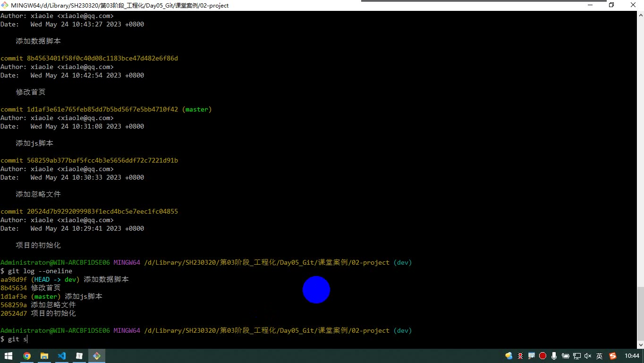Viewport: 644px width, 363px height.
Task: Click the '项目的初始化' message in full log
Action: coord(38,245)
